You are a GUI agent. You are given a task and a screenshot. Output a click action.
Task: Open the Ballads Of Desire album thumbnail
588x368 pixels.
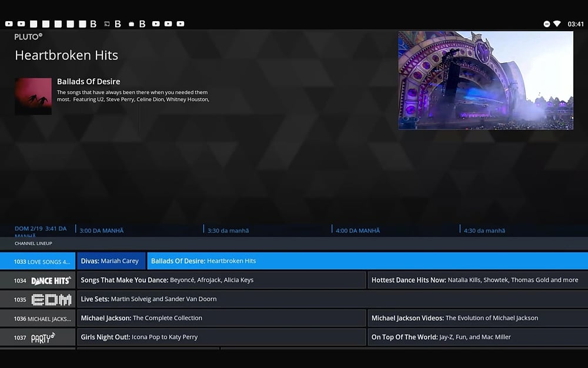point(34,96)
